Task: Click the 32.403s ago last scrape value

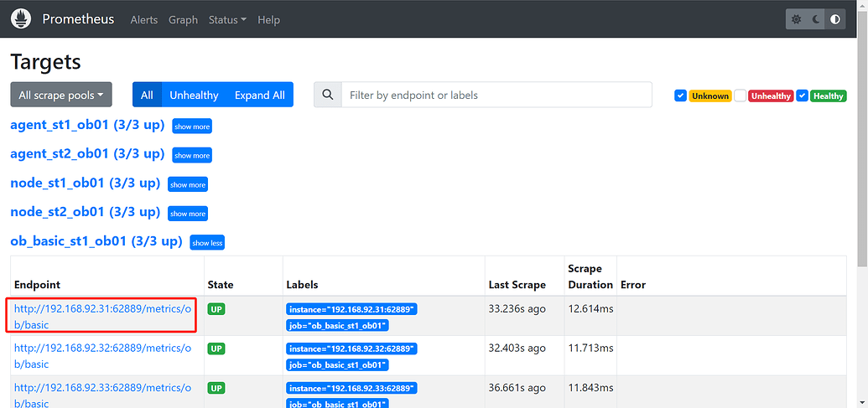Action: (517, 349)
